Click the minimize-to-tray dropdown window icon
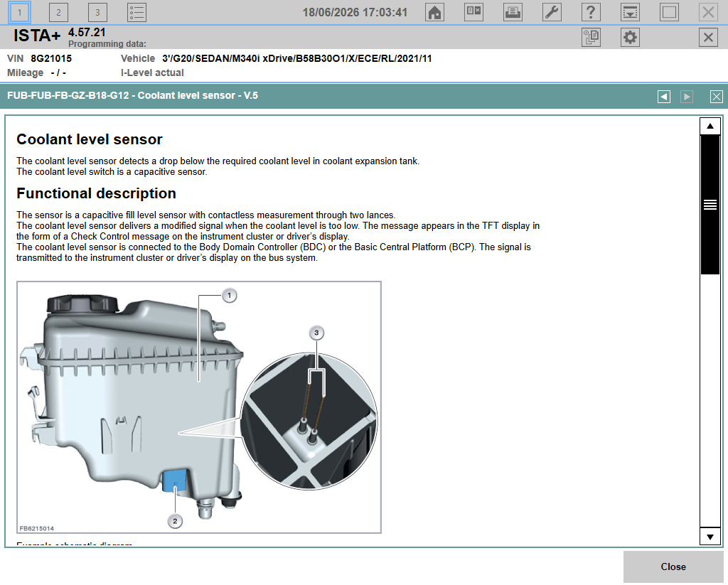The height and width of the screenshot is (585, 728). [x=630, y=12]
